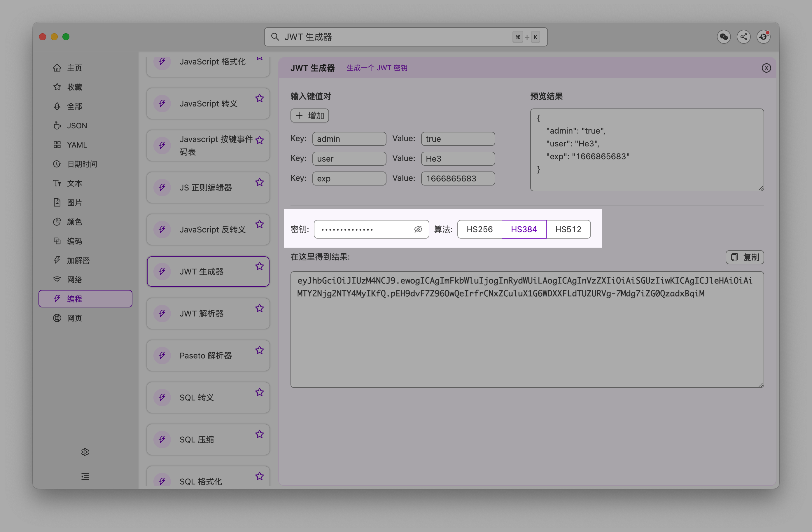Select the HS512 algorithm
812x532 pixels.
568,229
